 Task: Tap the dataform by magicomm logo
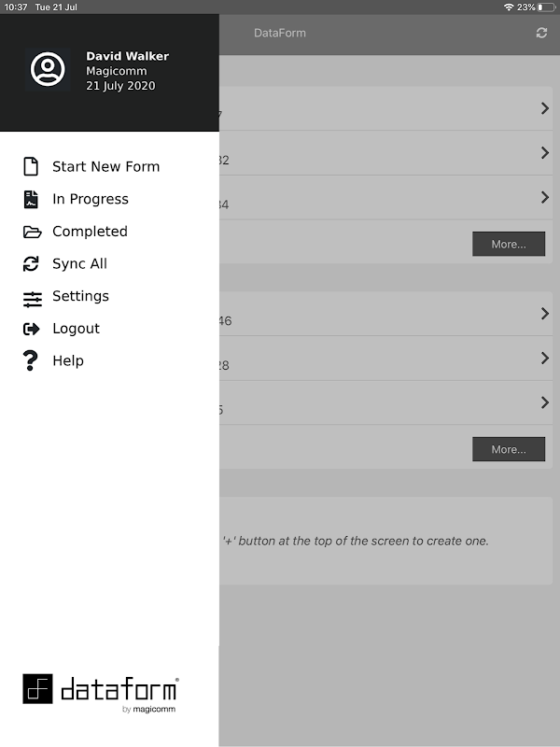coord(100,693)
